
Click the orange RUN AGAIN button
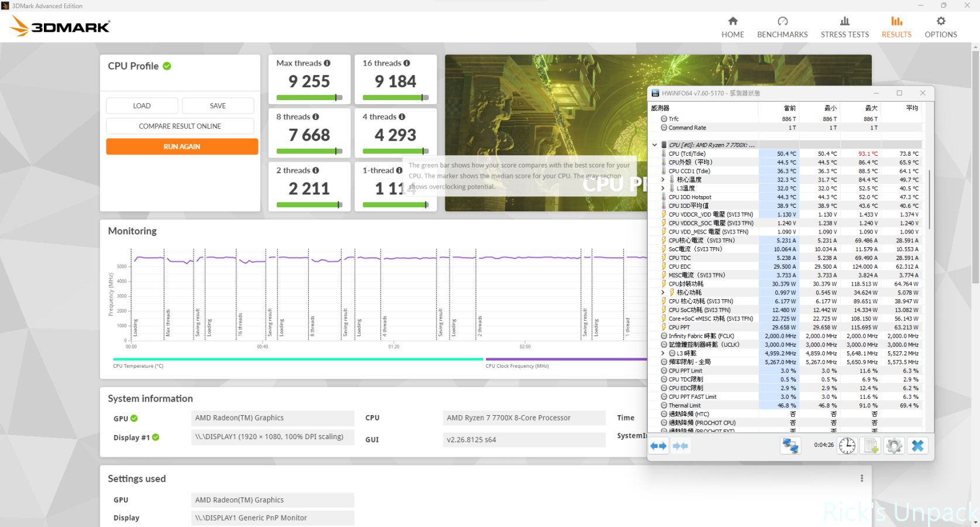coord(182,146)
